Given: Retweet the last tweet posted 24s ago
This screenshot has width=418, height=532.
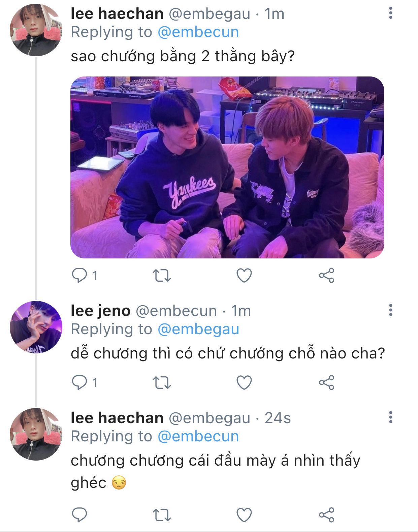Looking at the screenshot, I should coord(162,515).
